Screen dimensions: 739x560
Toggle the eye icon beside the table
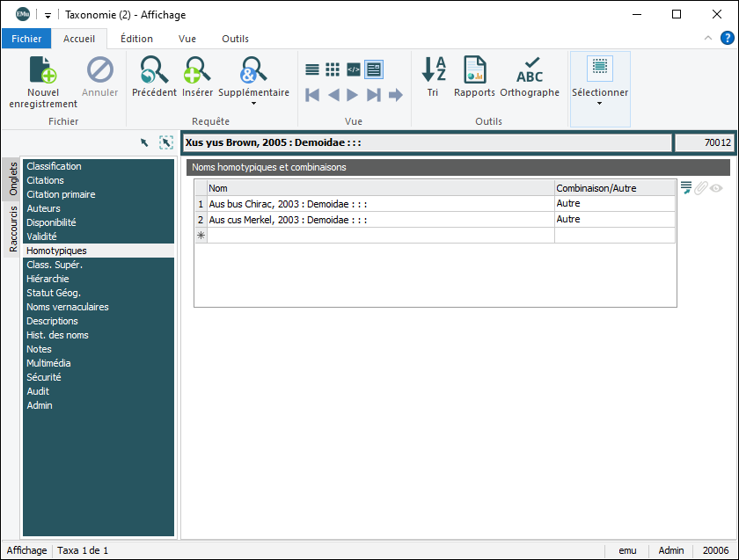716,187
